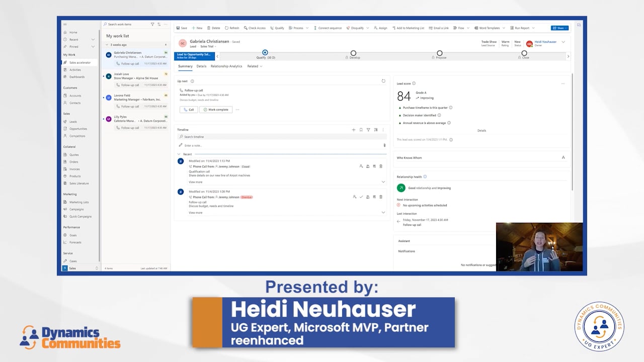Delete the overdue follow-up call activity
The width and height of the screenshot is (644, 362).
click(380, 197)
